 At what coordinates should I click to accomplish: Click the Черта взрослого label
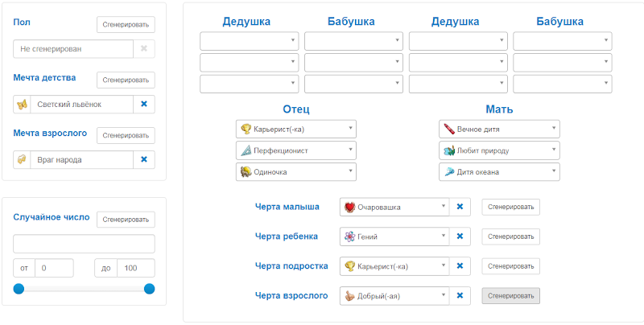[291, 295]
